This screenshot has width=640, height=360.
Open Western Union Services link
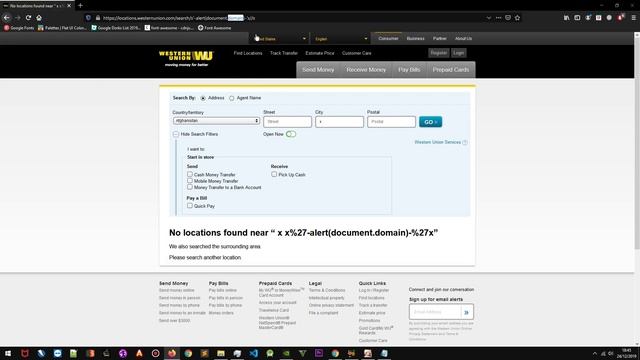pos(438,142)
